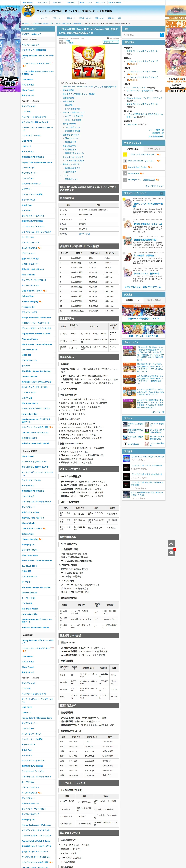The width and height of the screenshot is (186, 868).
Task: Open ENHYPENWORLD攻略Wiki icon
Action: pos(125,431)
